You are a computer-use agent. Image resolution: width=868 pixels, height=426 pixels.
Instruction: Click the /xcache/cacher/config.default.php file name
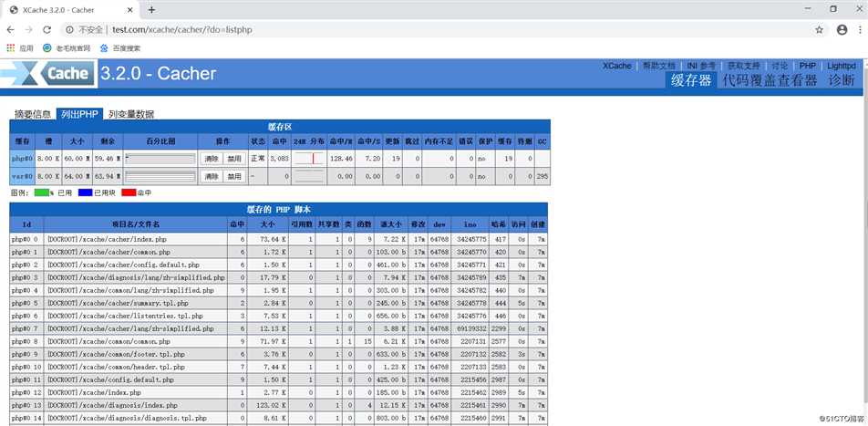pos(123,265)
